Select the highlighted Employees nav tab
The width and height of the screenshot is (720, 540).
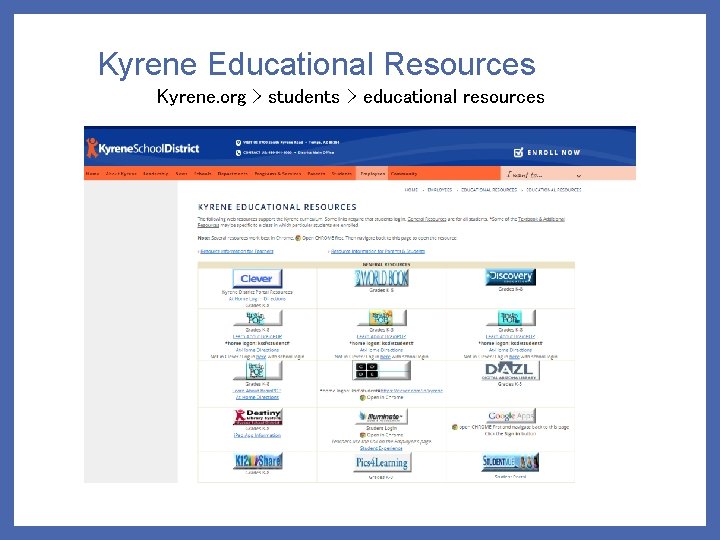coord(372,174)
